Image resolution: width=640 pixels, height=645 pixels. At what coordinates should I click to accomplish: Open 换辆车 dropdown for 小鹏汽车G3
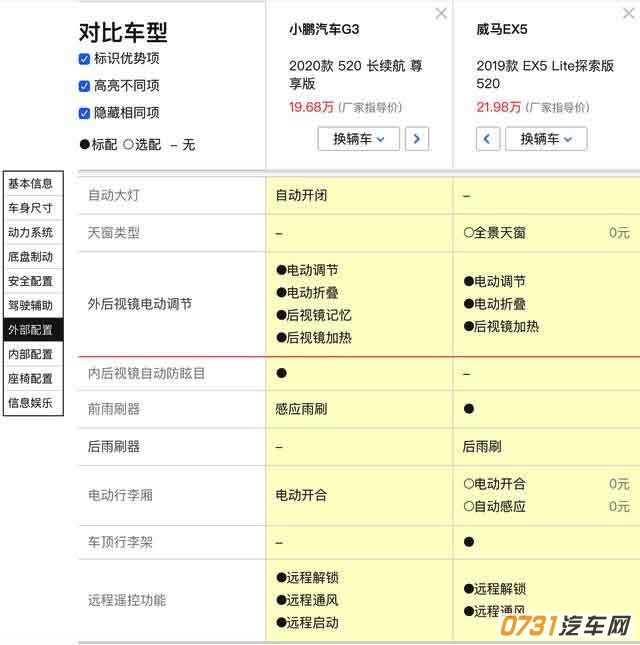pyautogui.click(x=359, y=139)
